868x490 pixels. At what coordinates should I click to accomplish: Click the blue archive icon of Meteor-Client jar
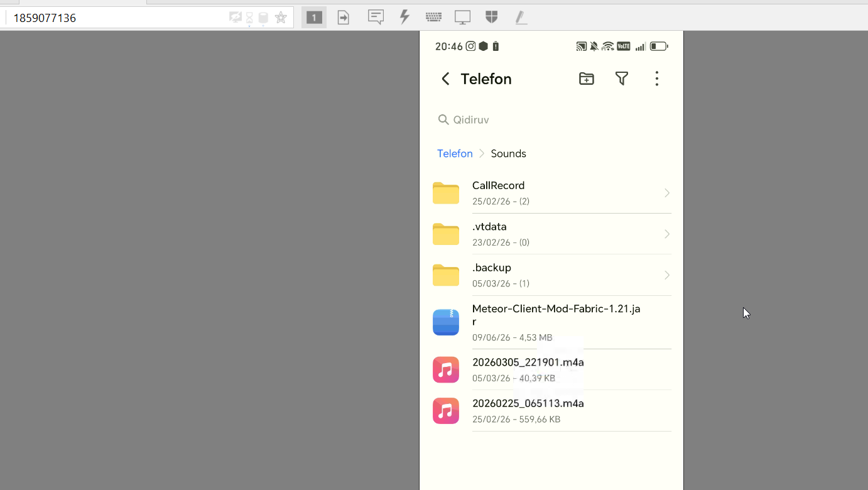tap(446, 322)
